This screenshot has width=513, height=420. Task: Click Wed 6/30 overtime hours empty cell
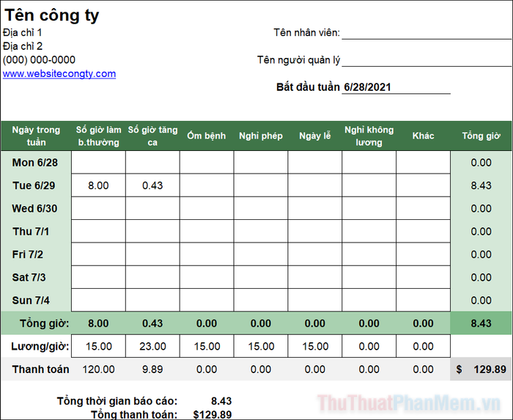coord(152,208)
